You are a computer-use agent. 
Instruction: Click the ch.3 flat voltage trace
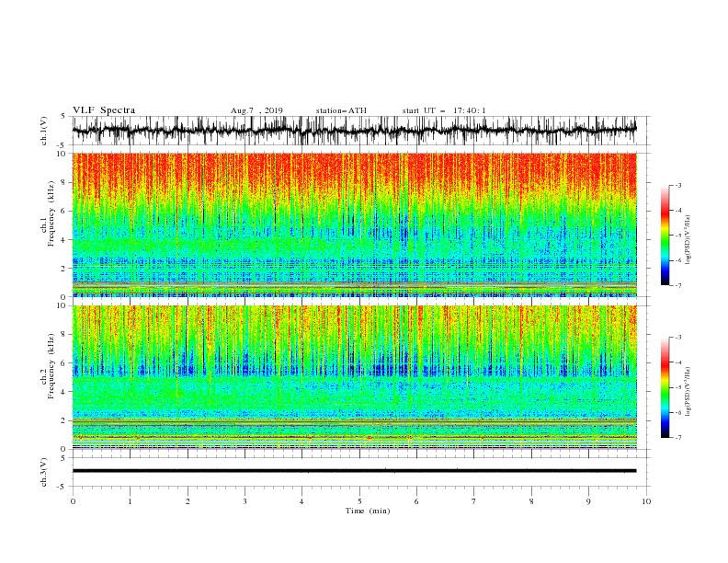tap(354, 471)
